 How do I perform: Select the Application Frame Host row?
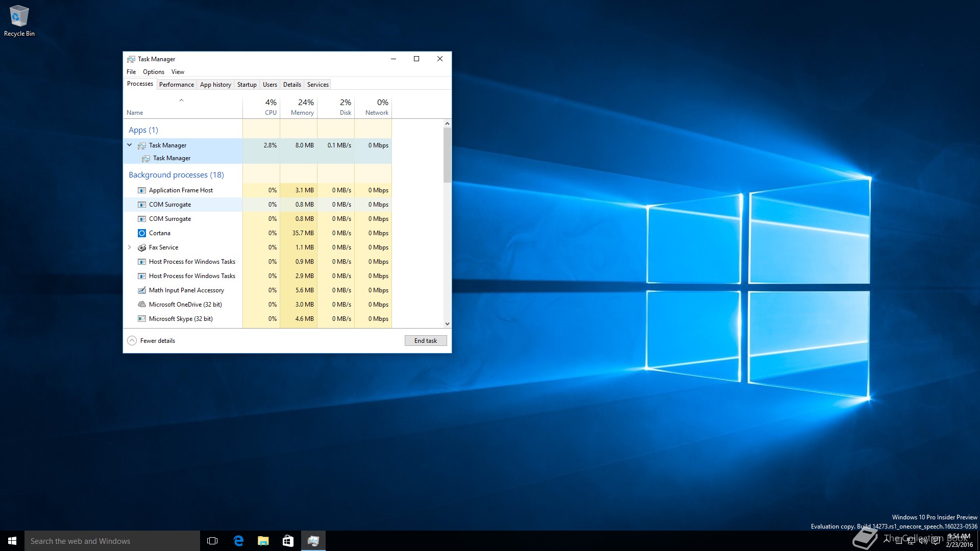(x=258, y=190)
